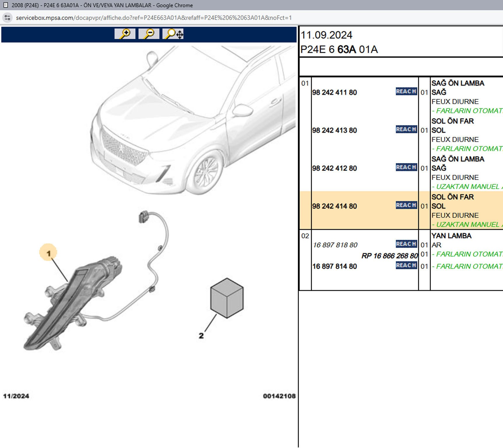Viewport: 503px width, 448px height.
Task: Open replacement part RP 16 866 268 80
Action: [x=389, y=256]
